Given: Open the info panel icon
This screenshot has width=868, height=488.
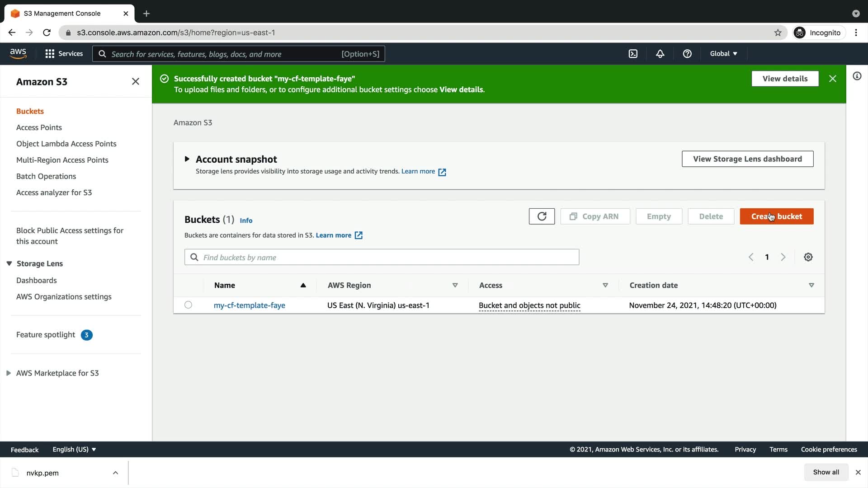Looking at the screenshot, I should coord(857,76).
